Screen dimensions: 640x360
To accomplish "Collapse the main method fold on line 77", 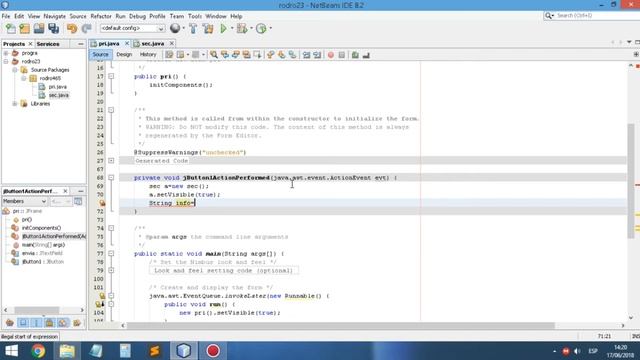I will point(111,253).
